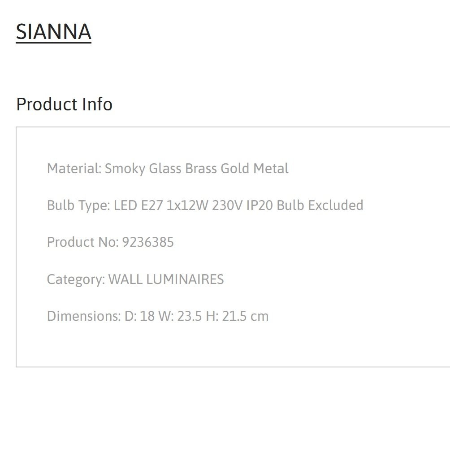Click the Product Info heading
450x476 pixels.
pos(64,104)
